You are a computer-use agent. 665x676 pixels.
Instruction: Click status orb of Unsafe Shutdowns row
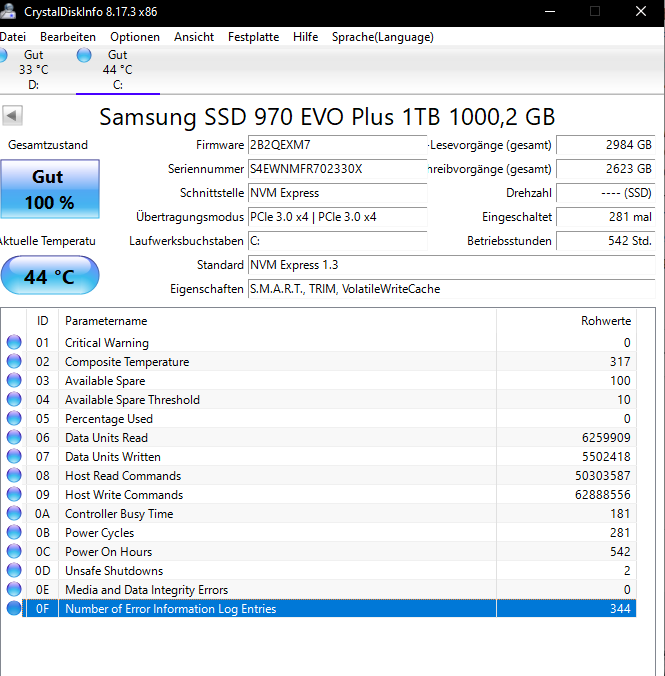click(x=14, y=570)
